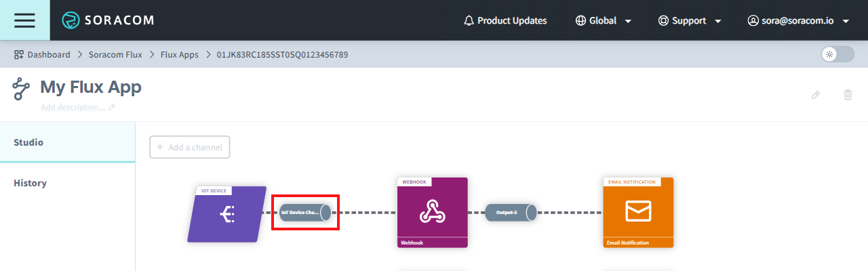The height and width of the screenshot is (271, 868).
Task: Open the hamburger main menu
Action: [x=24, y=20]
